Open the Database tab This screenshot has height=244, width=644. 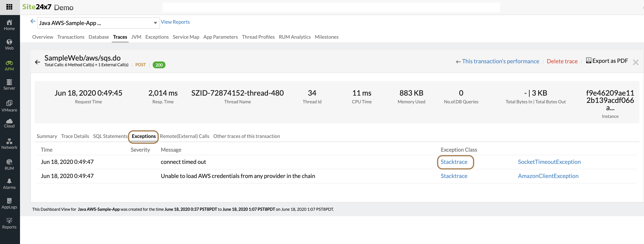pos(98,37)
